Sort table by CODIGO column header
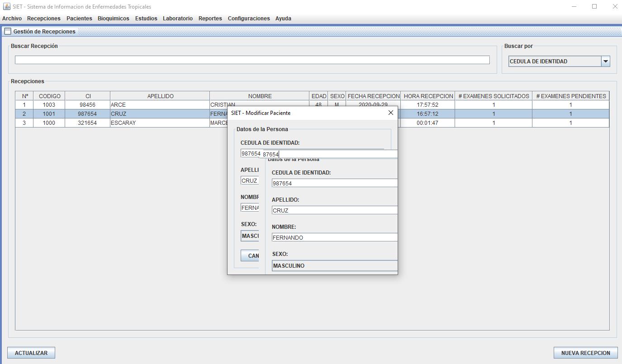This screenshot has height=364, width=622. click(x=49, y=96)
